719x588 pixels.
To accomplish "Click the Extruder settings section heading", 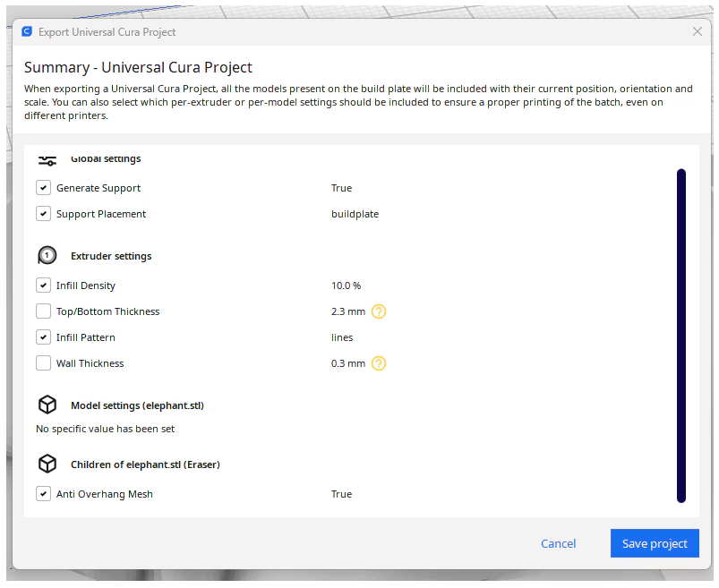I will [111, 256].
